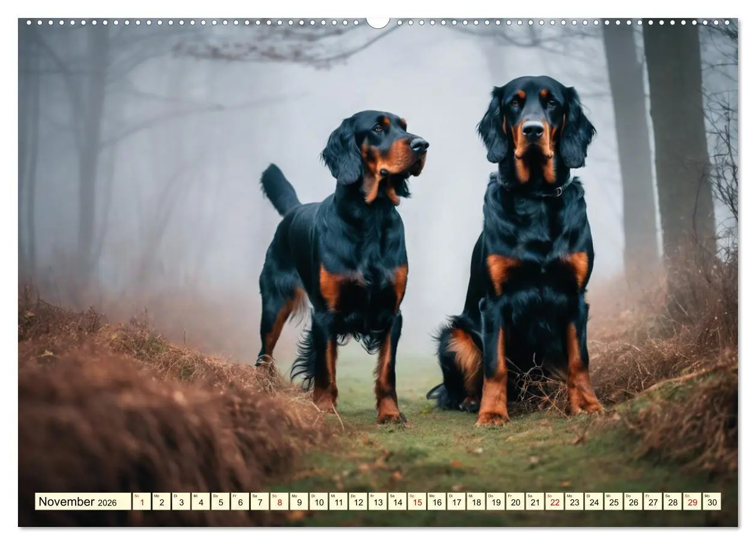The image size is (756, 545).
Task: Select red Sunday date 22
Action: pos(554,502)
